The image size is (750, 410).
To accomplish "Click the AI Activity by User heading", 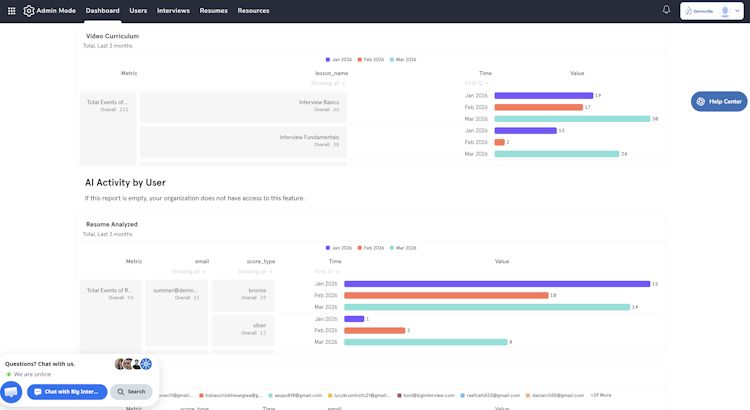I will tap(125, 182).
